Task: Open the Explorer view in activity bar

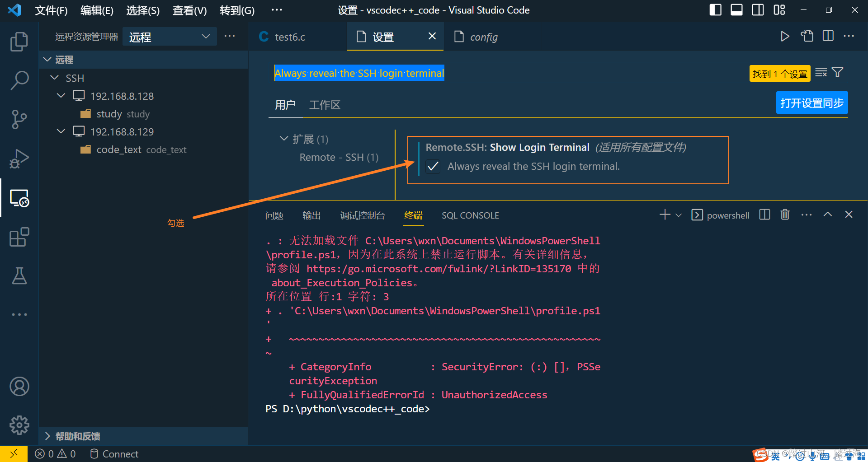Action: (19, 42)
